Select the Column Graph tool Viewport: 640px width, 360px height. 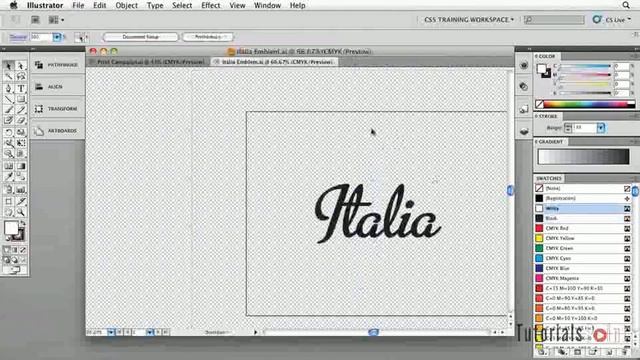21,189
